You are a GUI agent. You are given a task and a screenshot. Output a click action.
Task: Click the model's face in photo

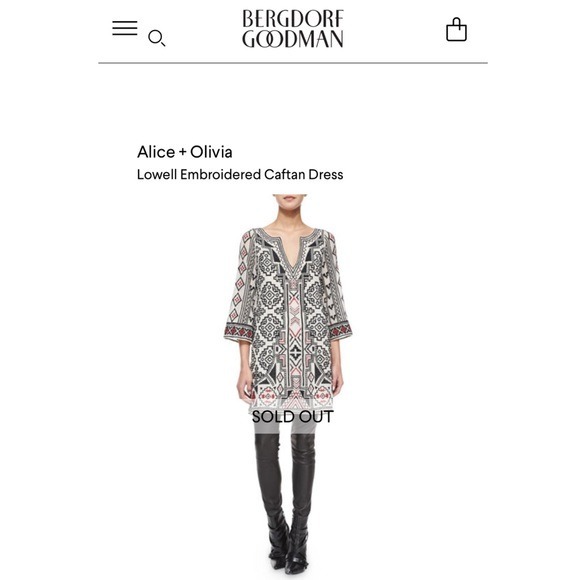(x=290, y=203)
